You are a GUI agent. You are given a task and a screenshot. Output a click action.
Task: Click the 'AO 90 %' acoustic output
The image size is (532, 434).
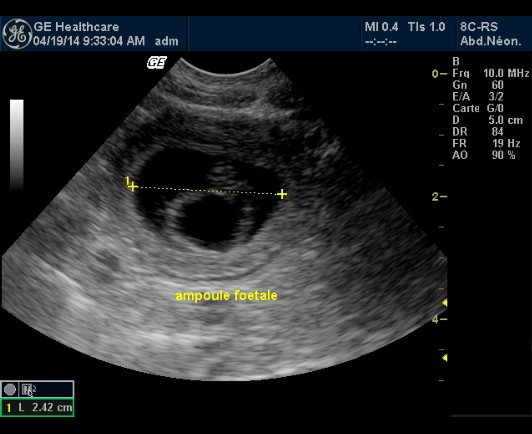[x=484, y=155]
